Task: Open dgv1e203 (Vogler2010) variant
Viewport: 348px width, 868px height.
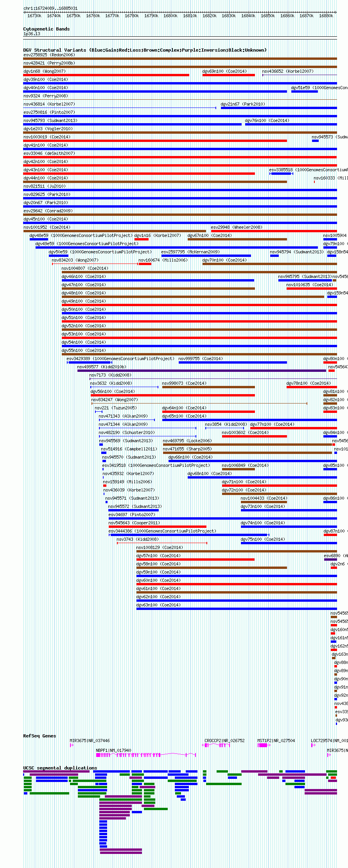Action: pyautogui.click(x=48, y=129)
